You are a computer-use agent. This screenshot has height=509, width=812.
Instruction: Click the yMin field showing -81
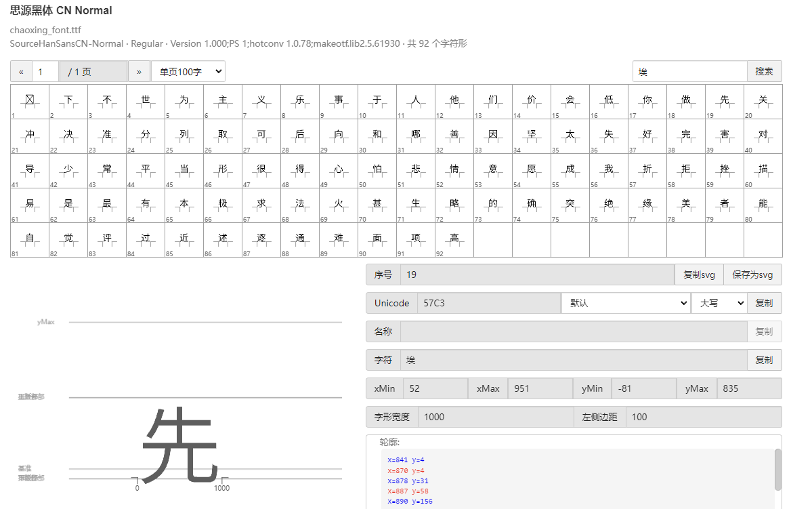[643, 389]
